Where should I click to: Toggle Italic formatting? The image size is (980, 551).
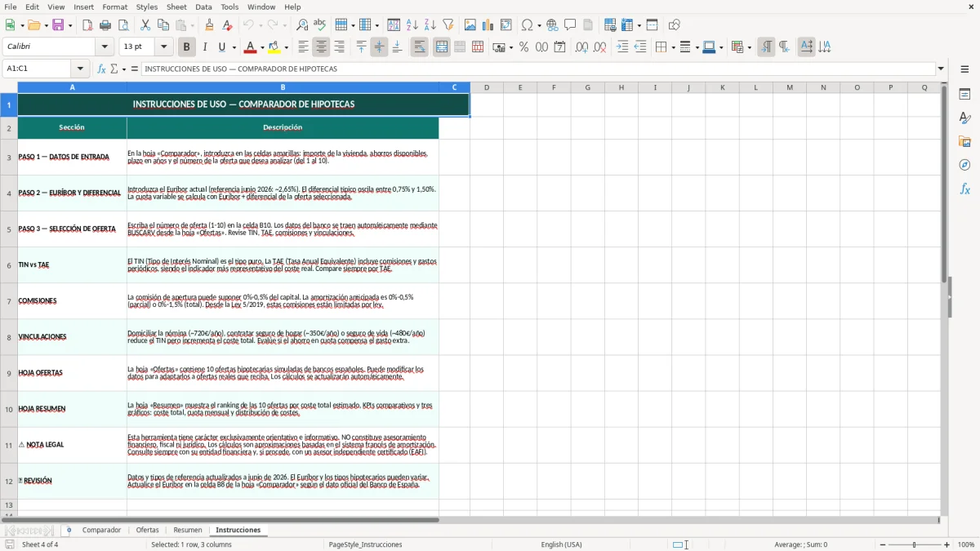tap(204, 47)
